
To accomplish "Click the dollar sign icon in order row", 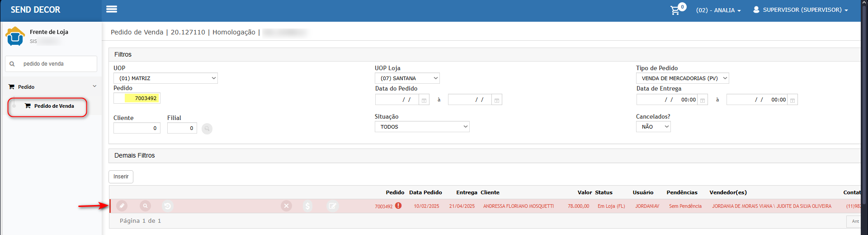I will [x=307, y=206].
